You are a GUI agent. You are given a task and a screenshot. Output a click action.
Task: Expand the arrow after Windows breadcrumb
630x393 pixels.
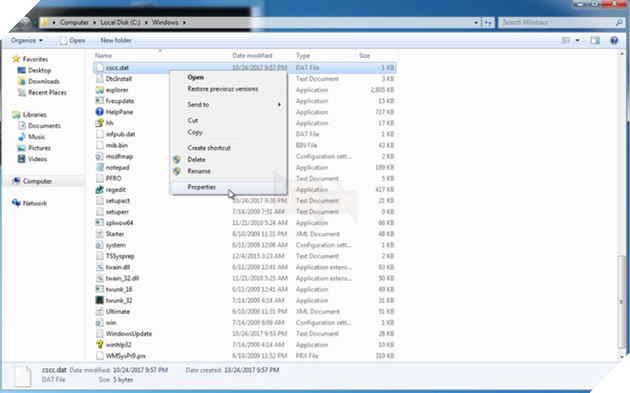coord(184,23)
